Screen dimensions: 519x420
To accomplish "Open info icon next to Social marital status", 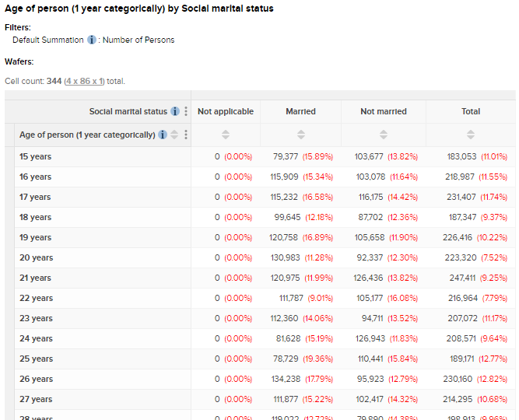I will (x=175, y=111).
